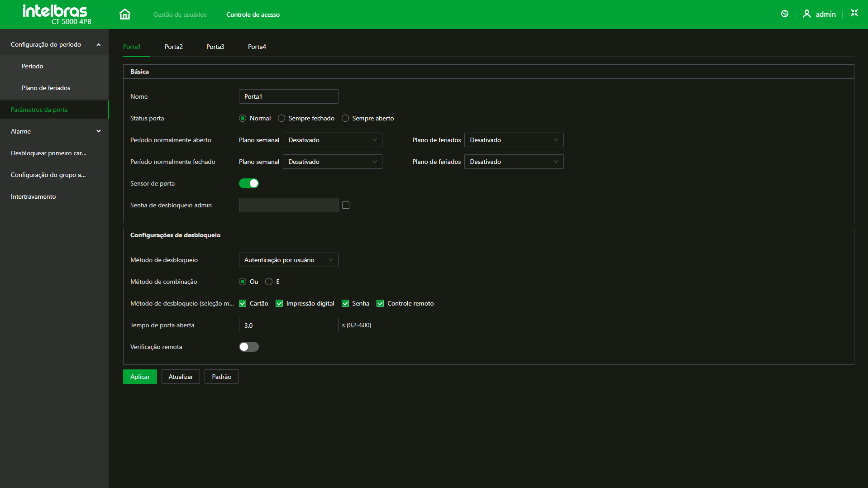Click the Intelbras logo

click(x=56, y=14)
